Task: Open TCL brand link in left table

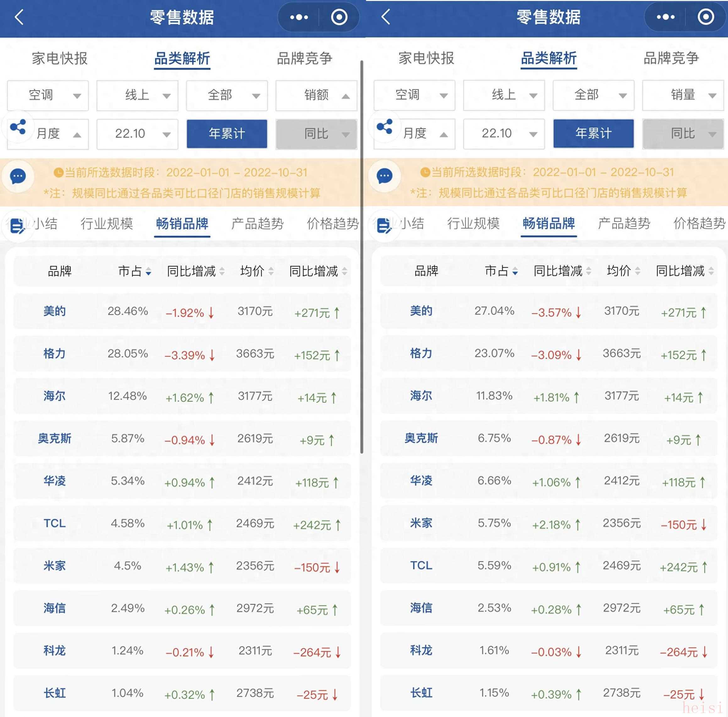Action: pos(55,523)
